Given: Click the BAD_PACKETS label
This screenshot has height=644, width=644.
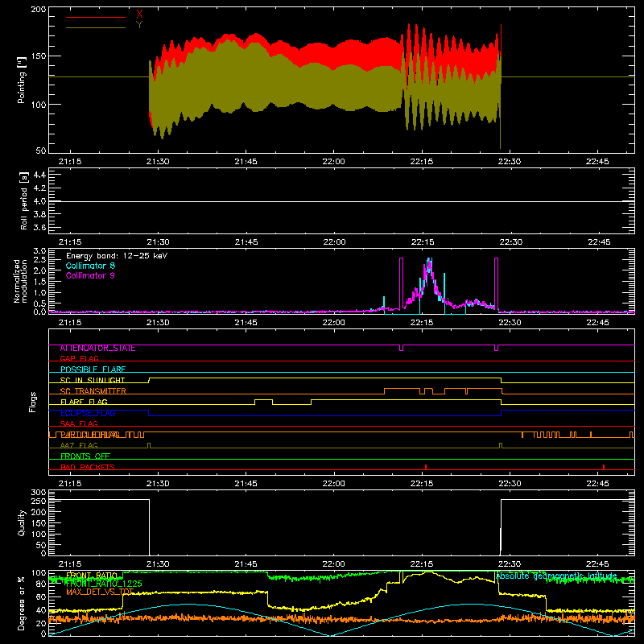Looking at the screenshot, I should point(88,467).
